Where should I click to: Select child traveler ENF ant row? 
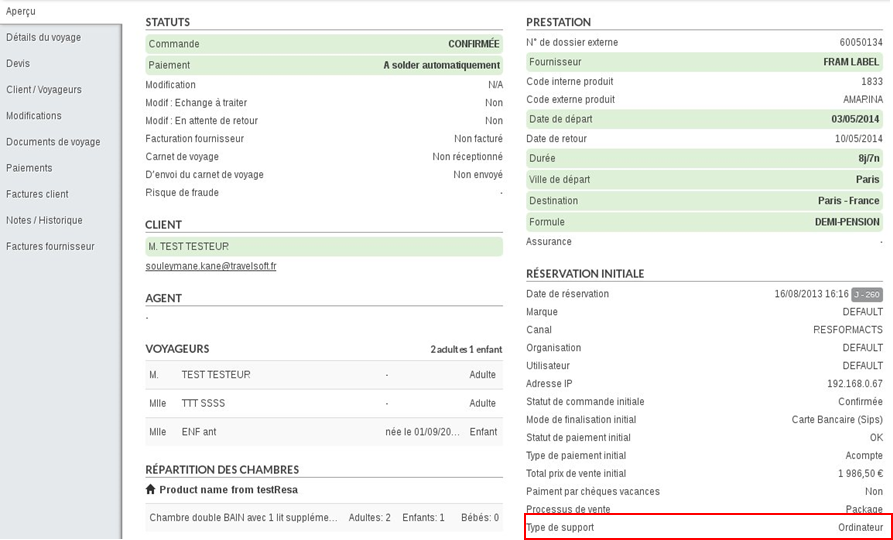coord(323,432)
